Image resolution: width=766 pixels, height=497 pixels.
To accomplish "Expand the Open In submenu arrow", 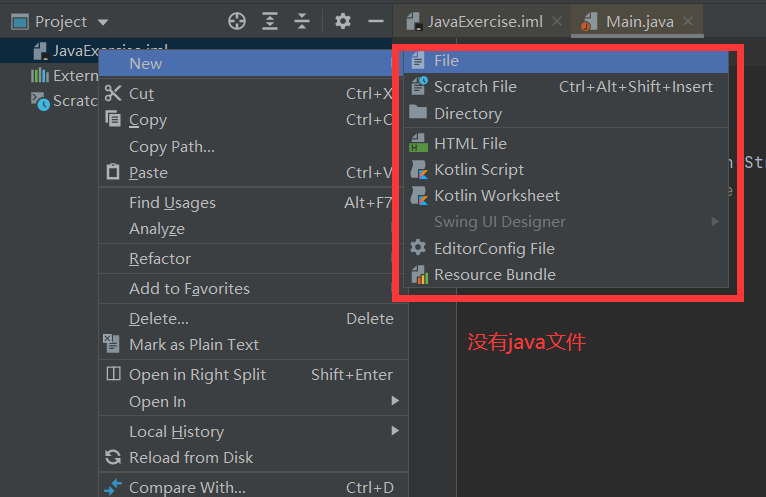I will [395, 401].
